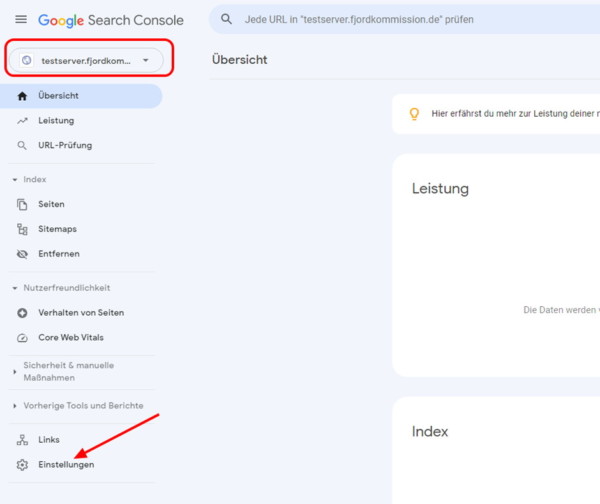Viewport: 600px width, 504px height.
Task: Expand Vorherige Tools und Berichte section
Action: click(78, 406)
